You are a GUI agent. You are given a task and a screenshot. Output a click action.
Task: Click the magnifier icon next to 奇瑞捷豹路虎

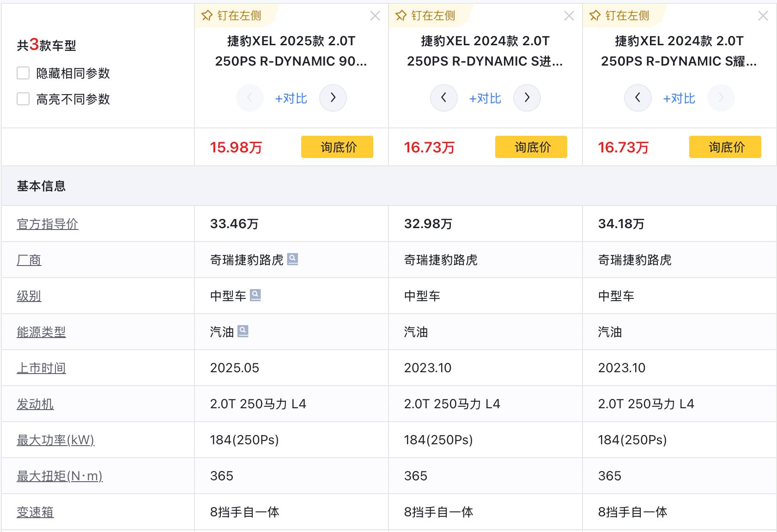pos(292,259)
